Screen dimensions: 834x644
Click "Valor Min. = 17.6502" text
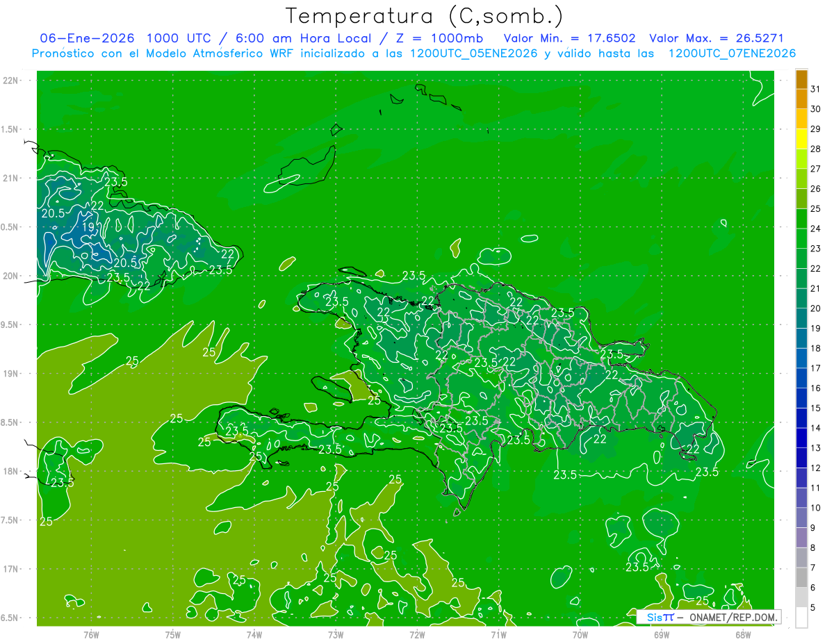tap(571, 38)
